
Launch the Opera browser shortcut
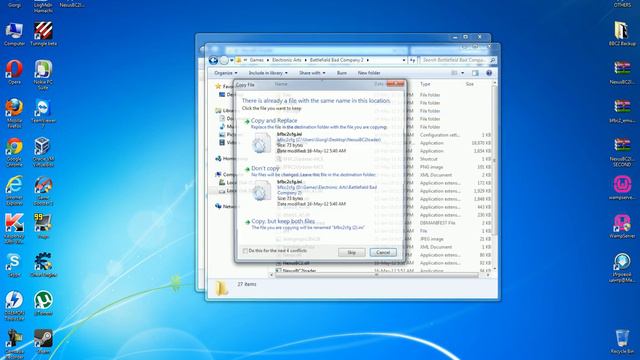point(14,72)
